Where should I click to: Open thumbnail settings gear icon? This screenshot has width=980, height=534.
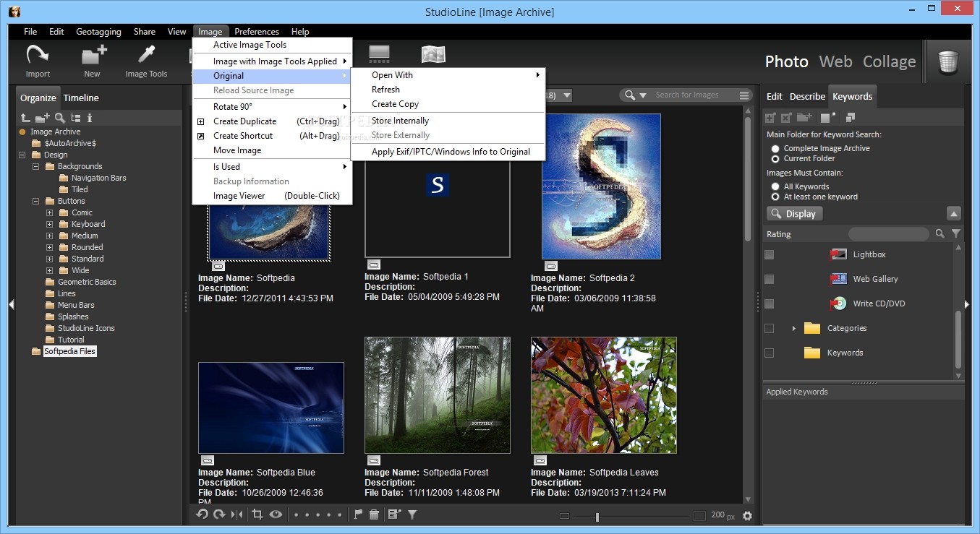[747, 516]
